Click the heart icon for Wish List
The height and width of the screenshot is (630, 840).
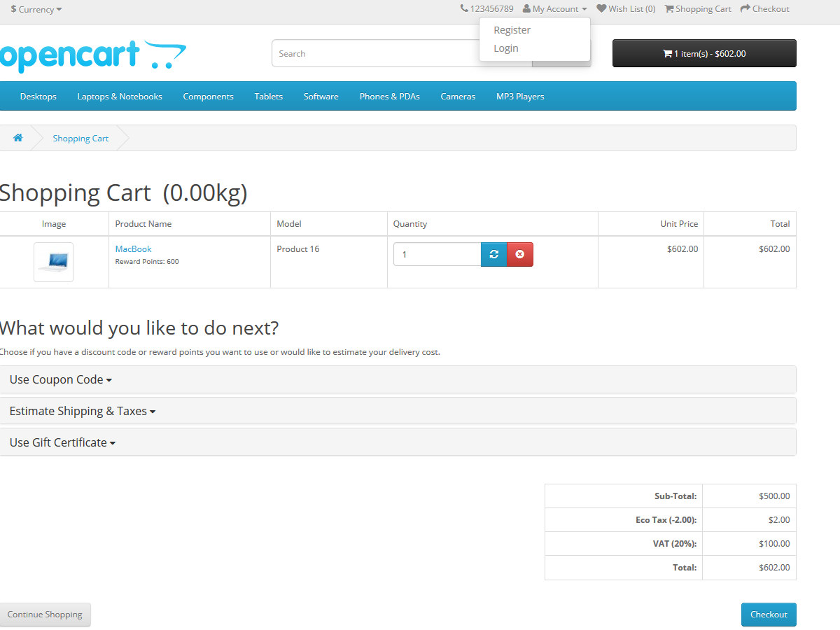(601, 8)
